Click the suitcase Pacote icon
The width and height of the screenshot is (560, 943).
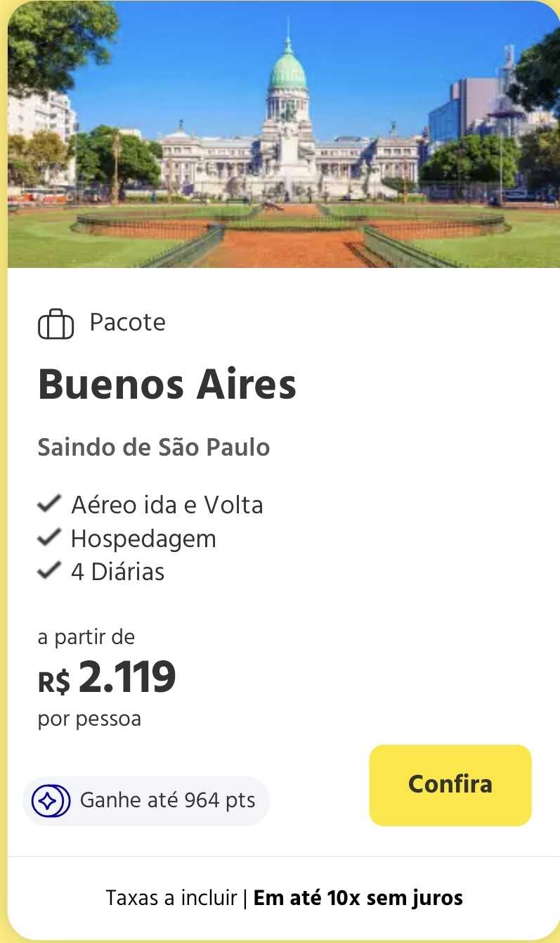[56, 324]
